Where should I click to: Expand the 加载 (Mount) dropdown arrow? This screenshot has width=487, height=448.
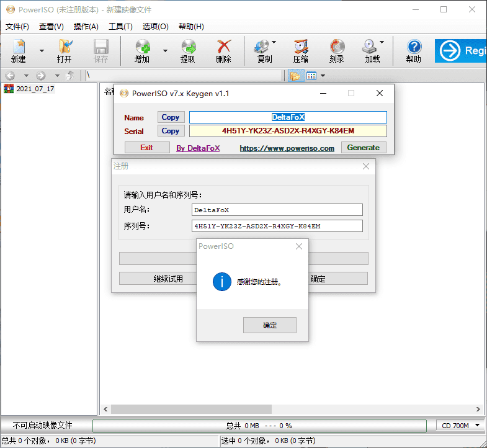pos(382,43)
